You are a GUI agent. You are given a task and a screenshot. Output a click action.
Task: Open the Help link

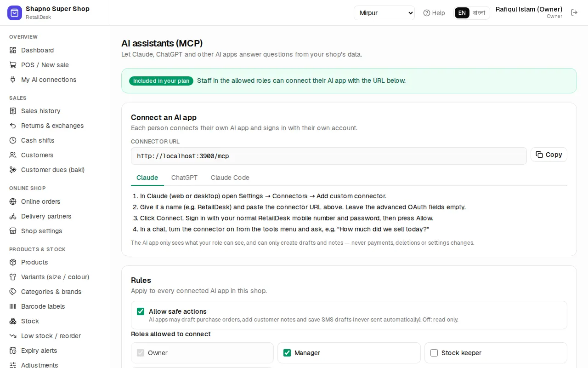tap(434, 13)
